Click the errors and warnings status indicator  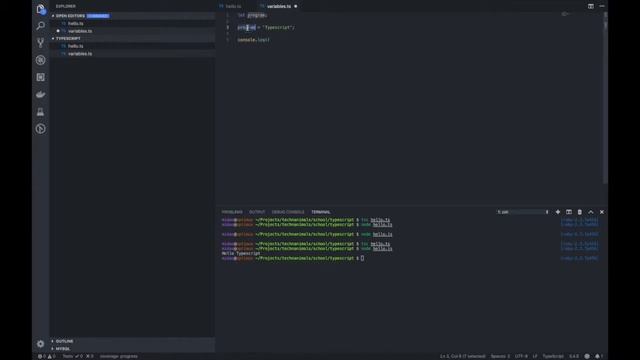tap(47, 356)
